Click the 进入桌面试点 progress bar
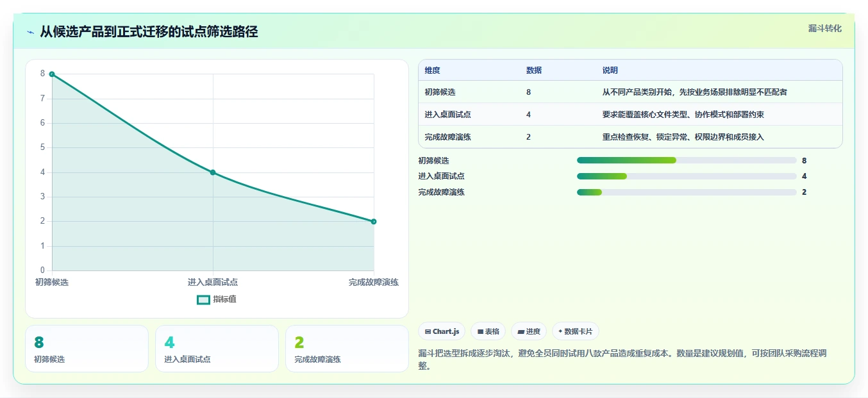 pos(687,176)
